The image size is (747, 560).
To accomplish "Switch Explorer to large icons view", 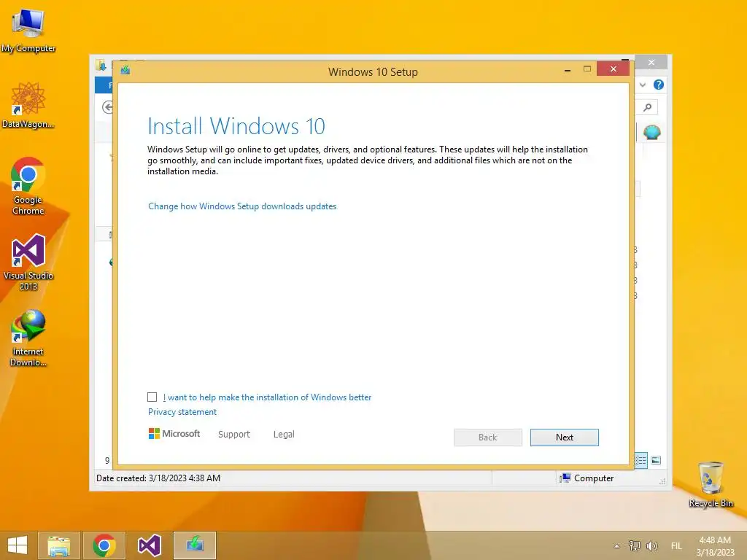I will (x=656, y=460).
